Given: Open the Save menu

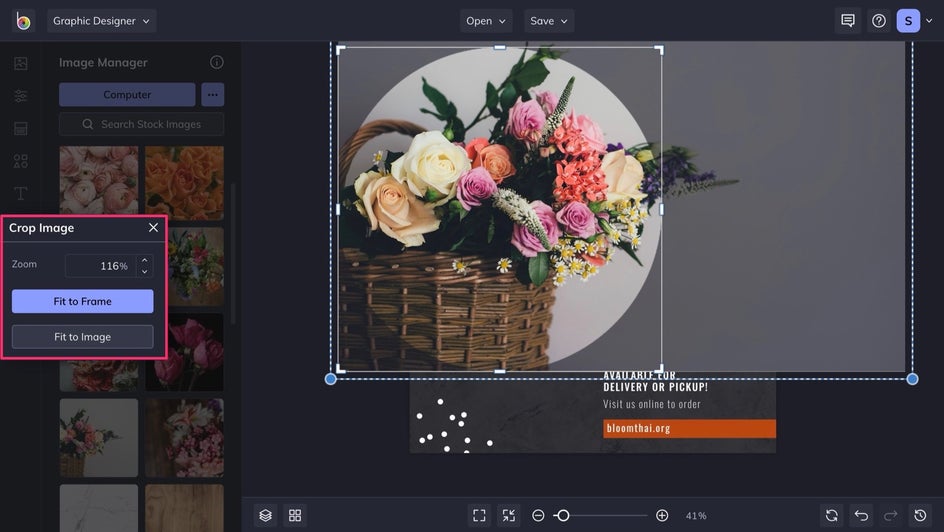Looking at the screenshot, I should [548, 21].
